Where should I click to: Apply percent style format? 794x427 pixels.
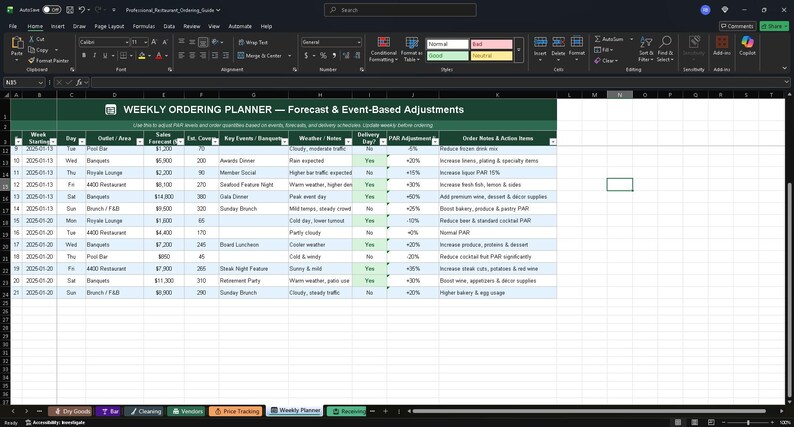[323, 55]
